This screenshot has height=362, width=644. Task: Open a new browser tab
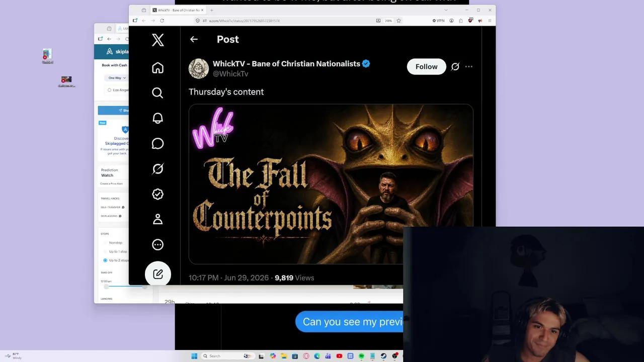pos(212,10)
